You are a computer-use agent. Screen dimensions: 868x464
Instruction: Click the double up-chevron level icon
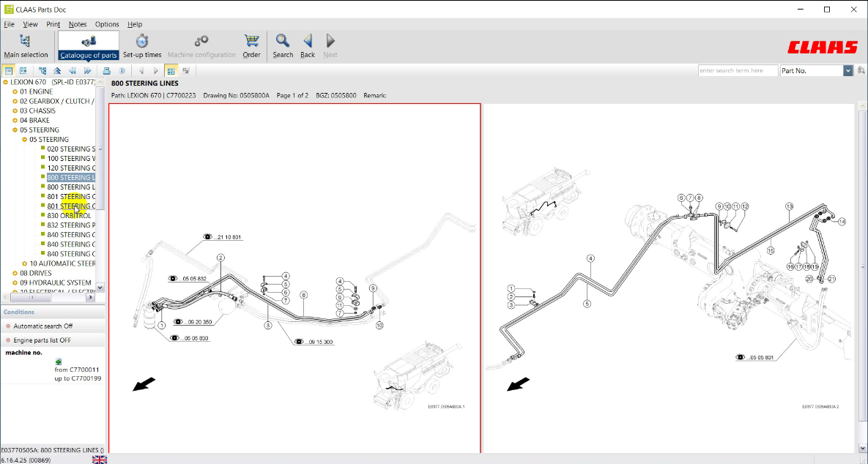pyautogui.click(x=57, y=71)
